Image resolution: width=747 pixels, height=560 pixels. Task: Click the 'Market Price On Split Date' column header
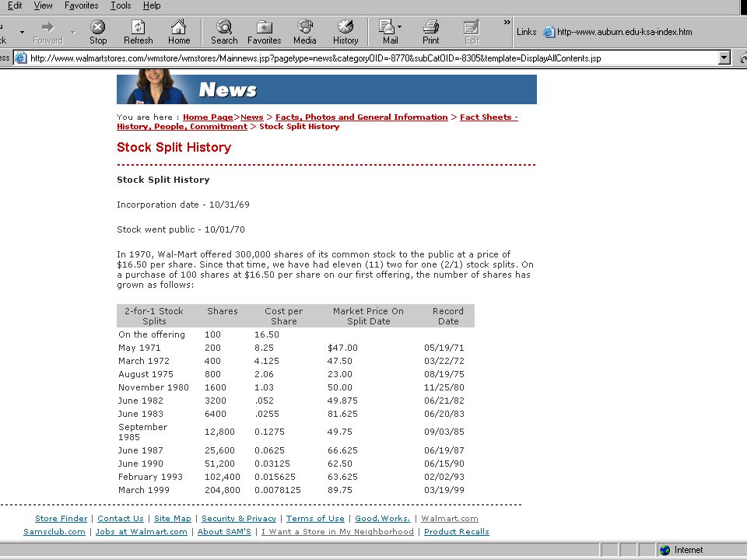pyautogui.click(x=368, y=317)
